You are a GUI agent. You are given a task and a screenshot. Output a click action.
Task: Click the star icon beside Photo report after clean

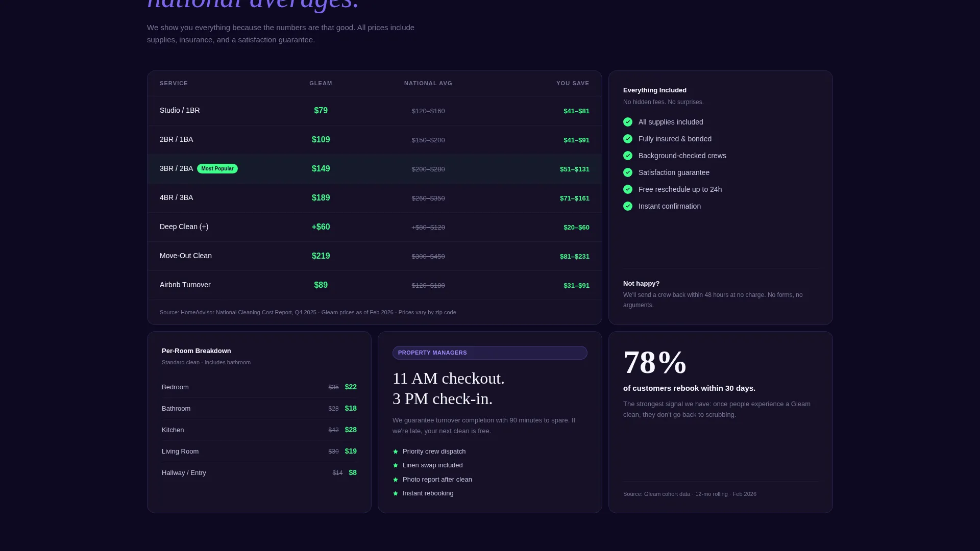[x=396, y=480]
